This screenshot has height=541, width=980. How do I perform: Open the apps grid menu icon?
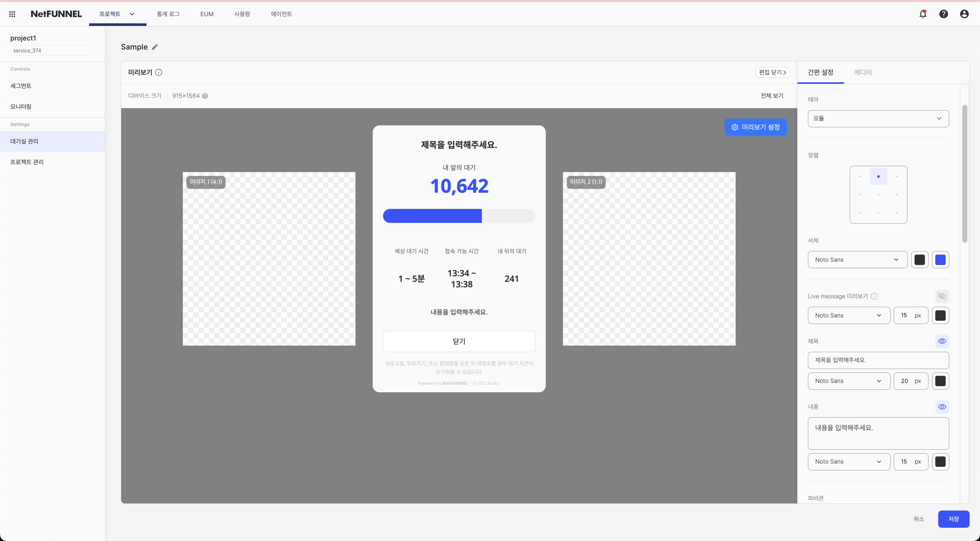(12, 14)
